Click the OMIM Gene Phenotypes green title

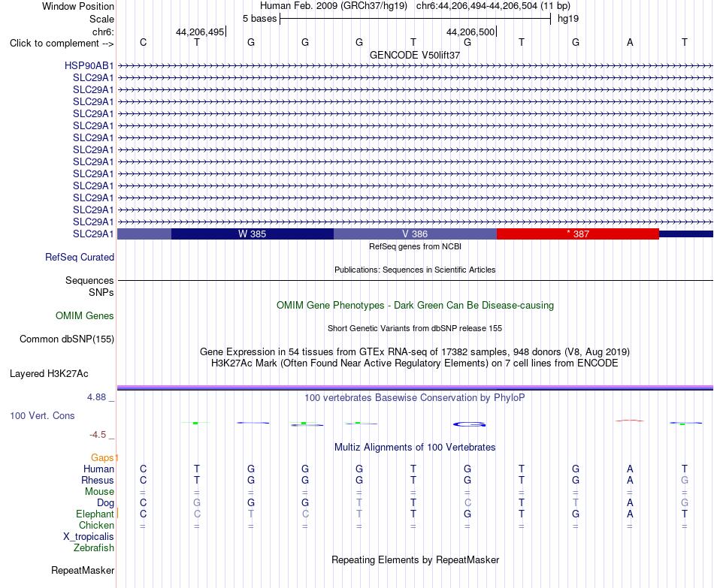(415, 306)
